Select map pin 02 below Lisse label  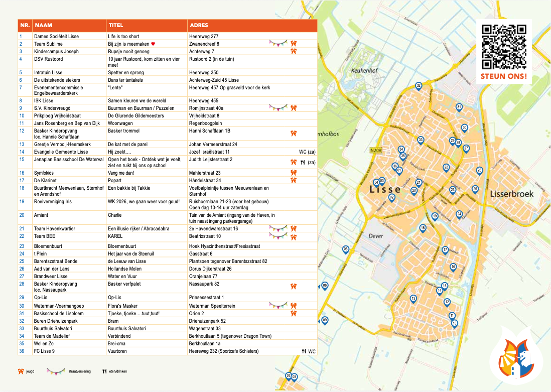pos(392,198)
